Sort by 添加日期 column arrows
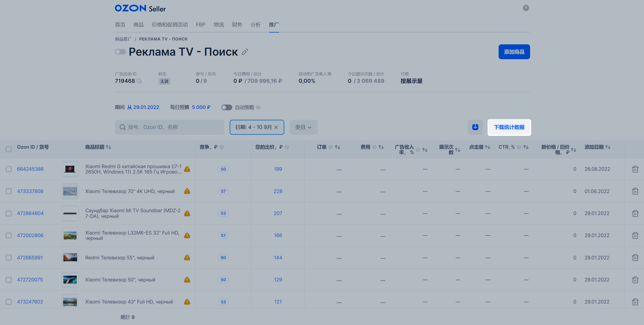The image size is (644, 325). click(608, 147)
